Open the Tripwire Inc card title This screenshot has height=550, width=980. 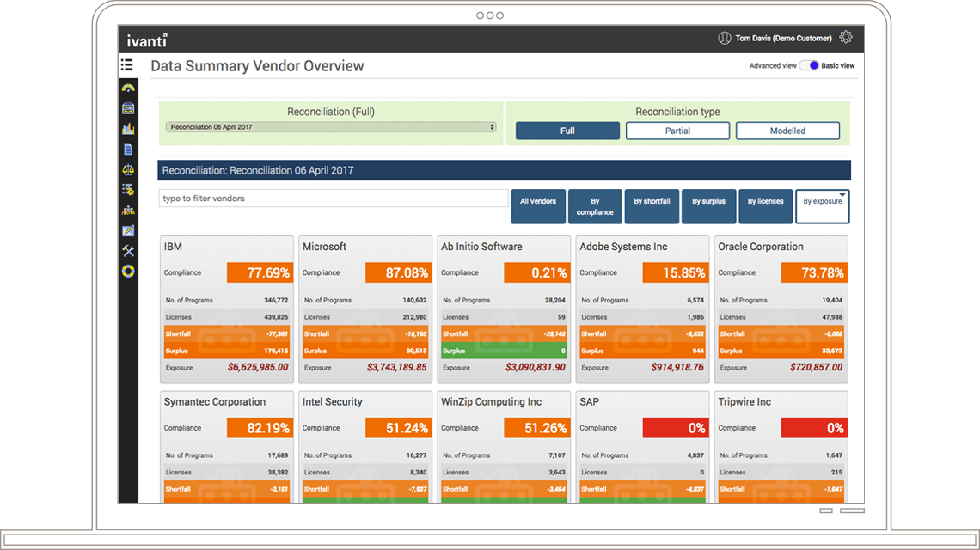tap(744, 402)
